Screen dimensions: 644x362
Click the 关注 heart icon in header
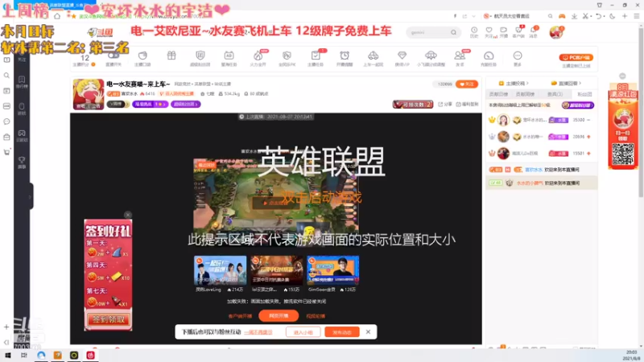(x=489, y=31)
